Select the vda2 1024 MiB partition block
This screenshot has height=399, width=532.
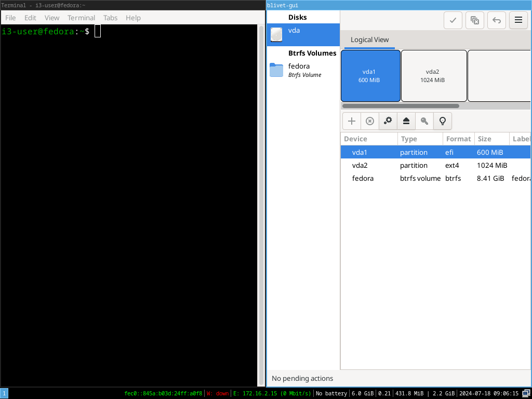434,76
